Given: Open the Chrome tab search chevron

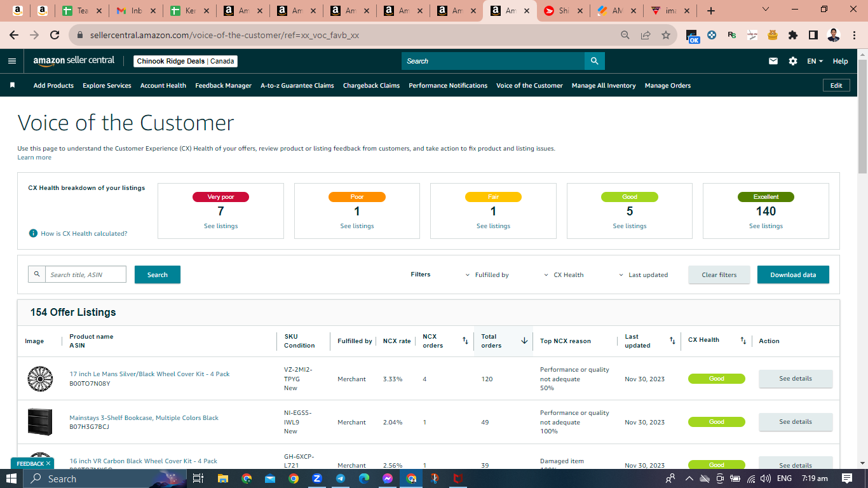Looking at the screenshot, I should pos(766,10).
